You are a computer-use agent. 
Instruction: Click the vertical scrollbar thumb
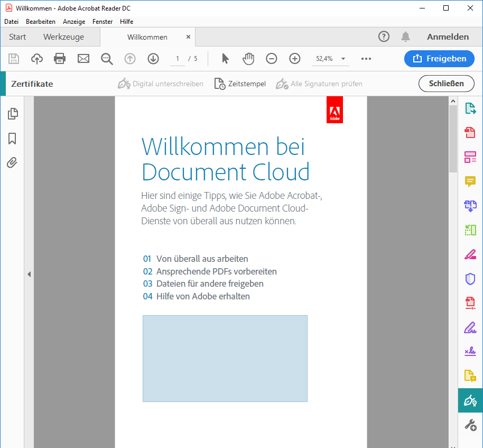(x=453, y=139)
